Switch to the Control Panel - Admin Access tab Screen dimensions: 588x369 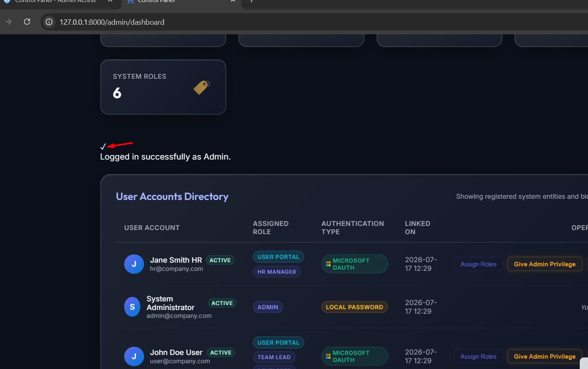tap(55, 2)
